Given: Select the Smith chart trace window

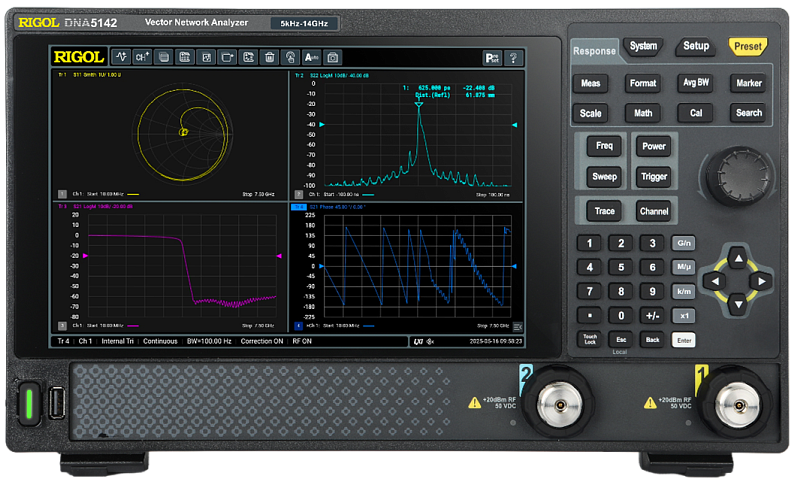Looking at the screenshot, I should [170, 130].
